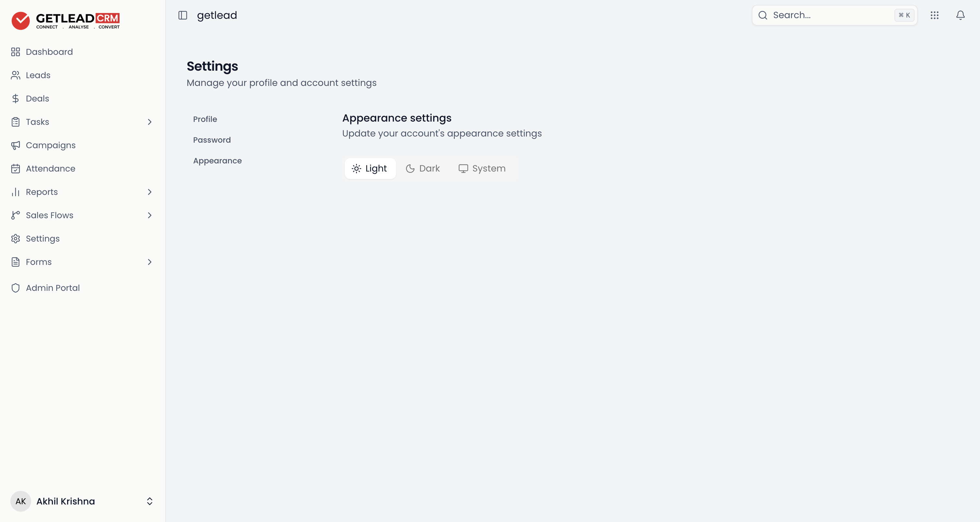Open the apps grid icon
This screenshot has width=980, height=522.
coord(934,15)
